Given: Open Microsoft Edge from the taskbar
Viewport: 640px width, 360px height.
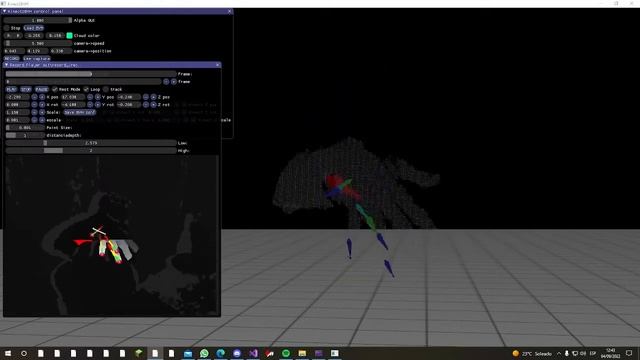Looking at the screenshot, I should 220,353.
